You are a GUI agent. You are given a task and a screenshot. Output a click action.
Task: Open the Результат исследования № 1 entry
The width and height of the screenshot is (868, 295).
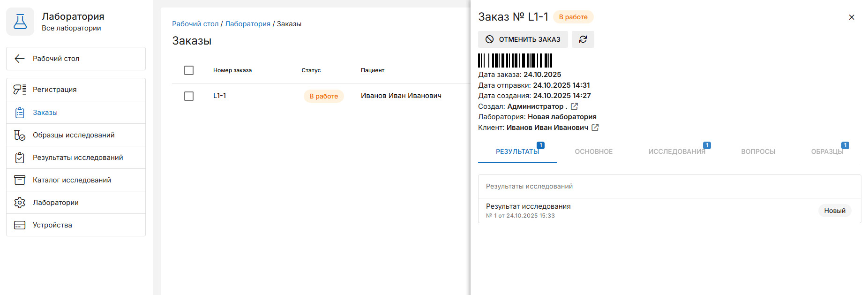coord(528,210)
